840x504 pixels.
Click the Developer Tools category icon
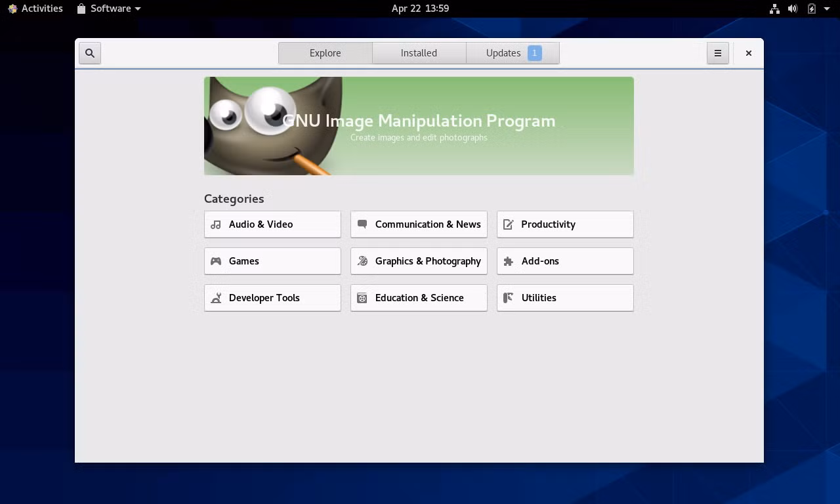[215, 298]
